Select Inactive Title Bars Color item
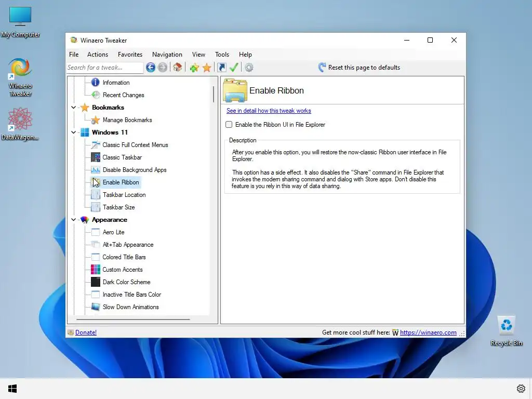Viewport: 532px width, 399px height. point(131,295)
